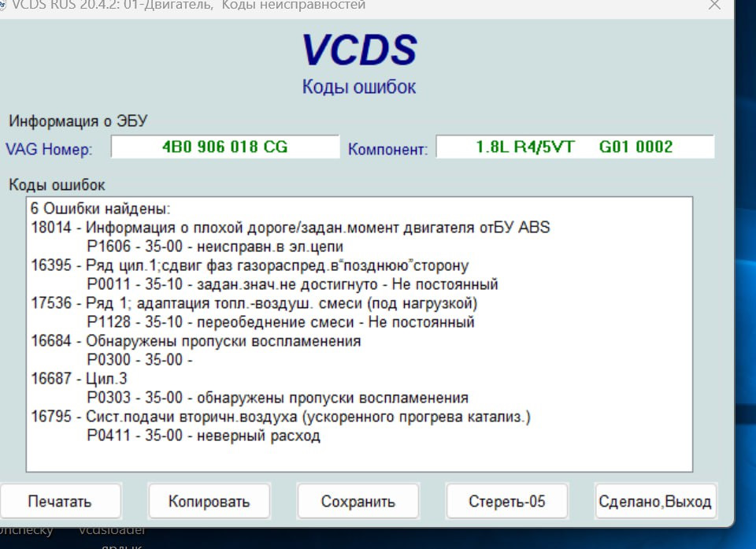Select the '6 Ошибки найдены' line
Image resolution: width=756 pixels, height=549 pixels.
[x=101, y=209]
